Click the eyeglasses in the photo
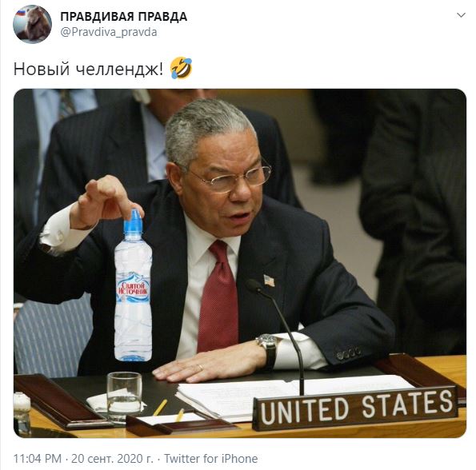476x470 pixels. [x=229, y=177]
